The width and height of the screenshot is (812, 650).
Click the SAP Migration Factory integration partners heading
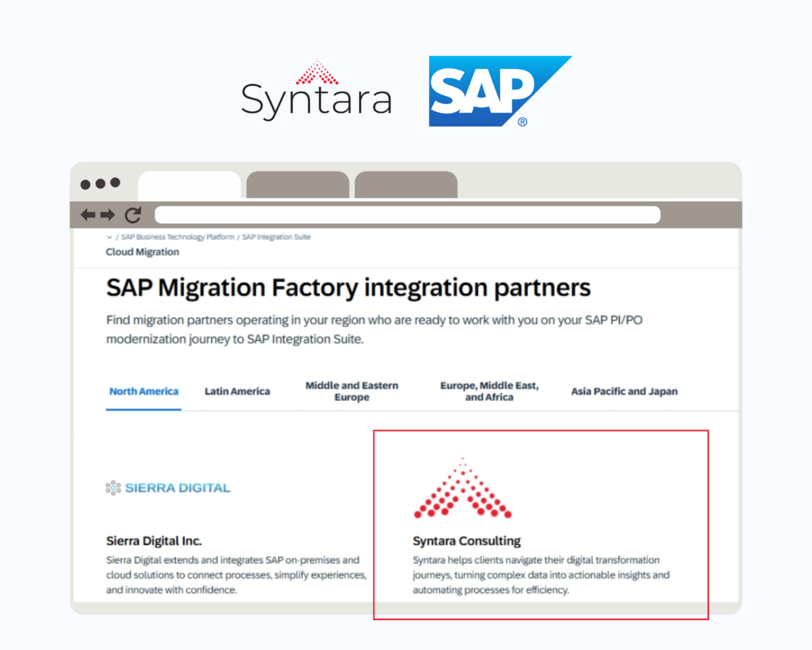348,288
